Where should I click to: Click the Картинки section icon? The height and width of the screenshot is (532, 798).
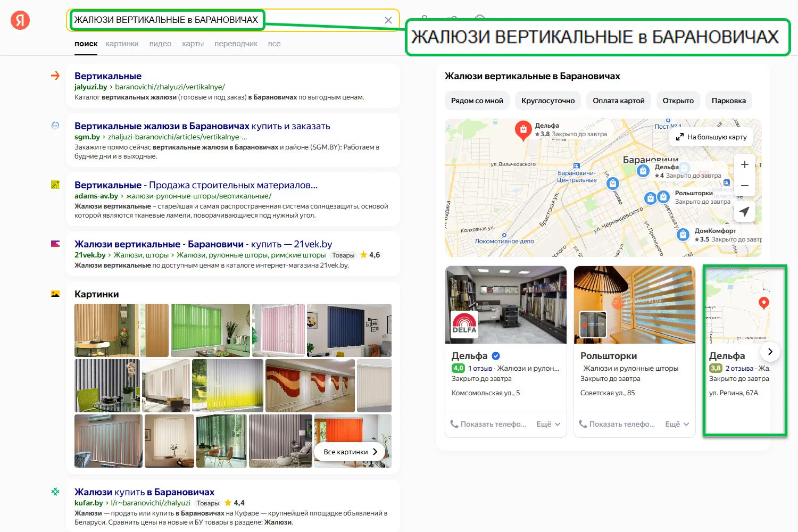[55, 294]
